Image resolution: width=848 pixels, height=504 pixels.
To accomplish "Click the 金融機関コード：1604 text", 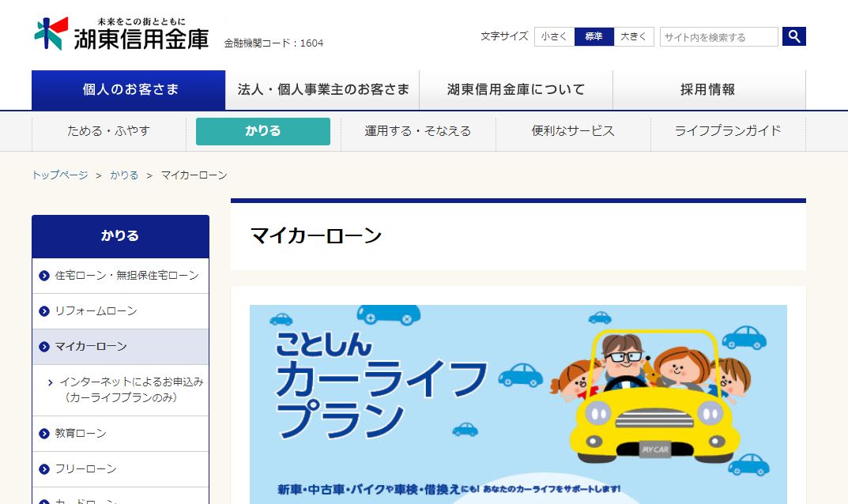I will [273, 43].
